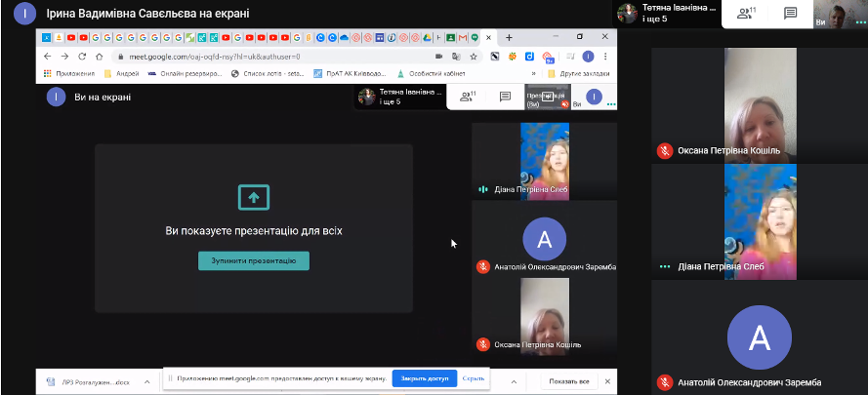Close the active Meet browser tab
Viewport: 868px width, 395px height.
(488, 38)
